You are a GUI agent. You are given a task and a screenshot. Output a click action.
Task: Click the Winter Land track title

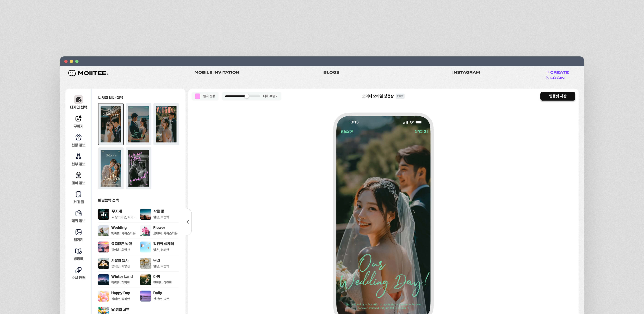pos(122,277)
